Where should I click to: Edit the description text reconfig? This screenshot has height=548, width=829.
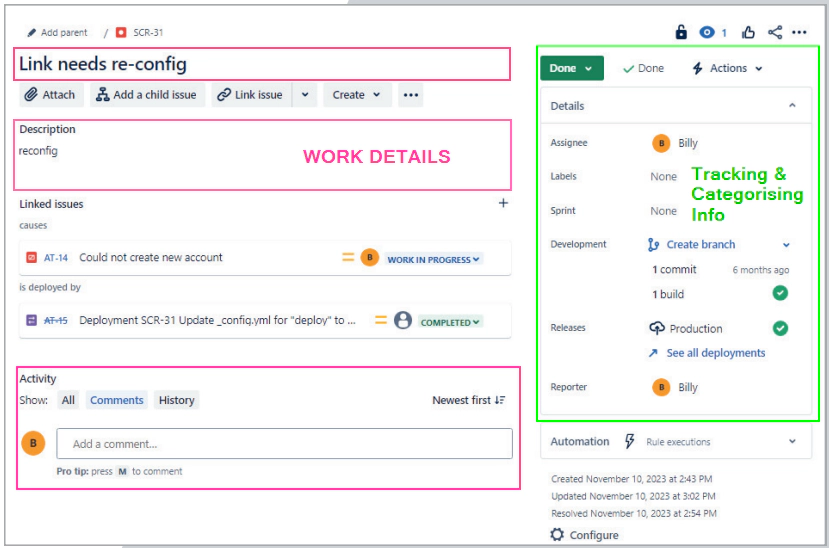(x=38, y=151)
